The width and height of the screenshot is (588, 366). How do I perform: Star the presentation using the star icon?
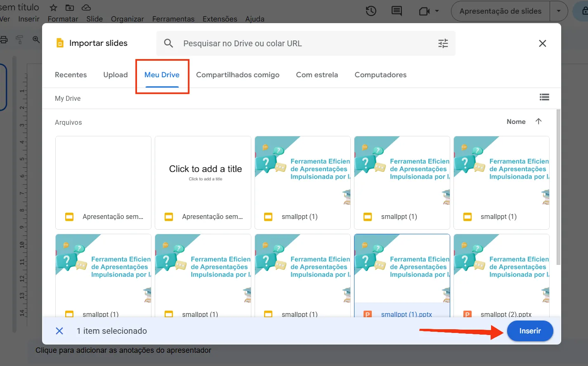pyautogui.click(x=53, y=7)
